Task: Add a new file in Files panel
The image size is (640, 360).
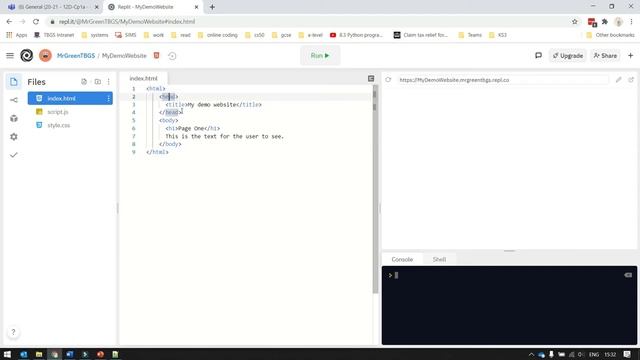Action: (84, 82)
